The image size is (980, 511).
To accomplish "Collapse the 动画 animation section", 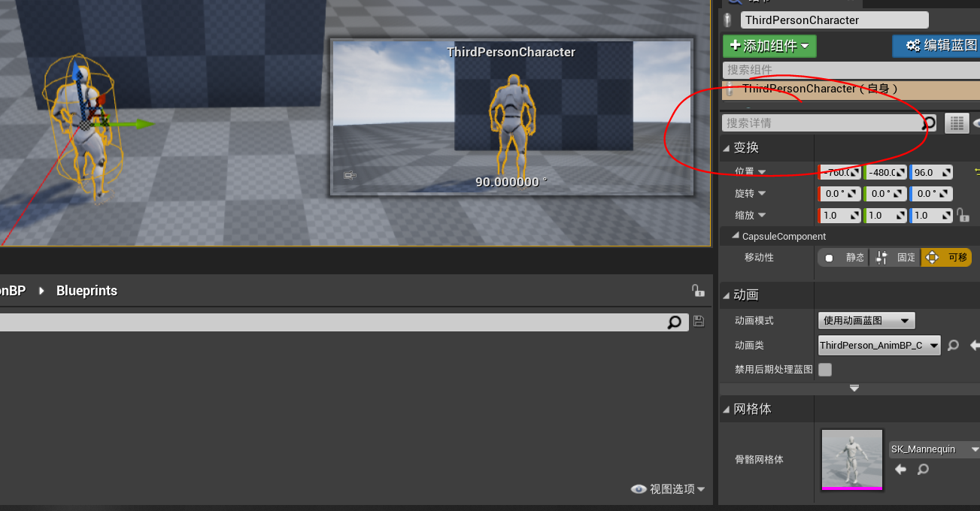I will (727, 295).
